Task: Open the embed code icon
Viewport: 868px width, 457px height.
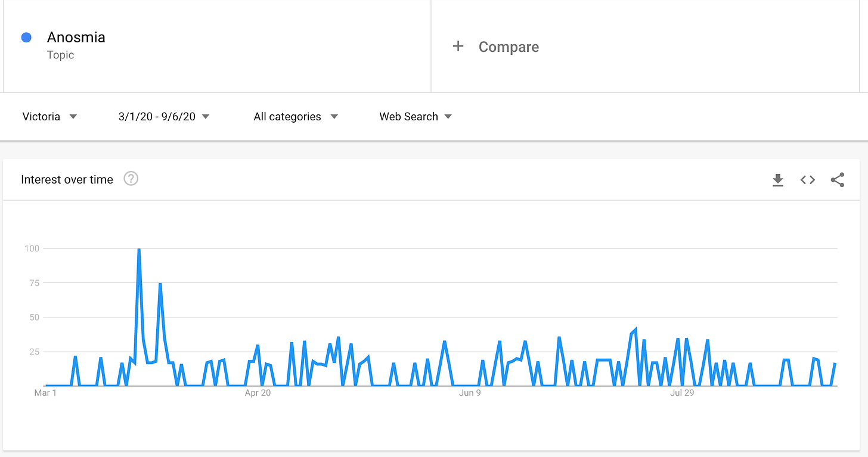Action: (x=808, y=180)
